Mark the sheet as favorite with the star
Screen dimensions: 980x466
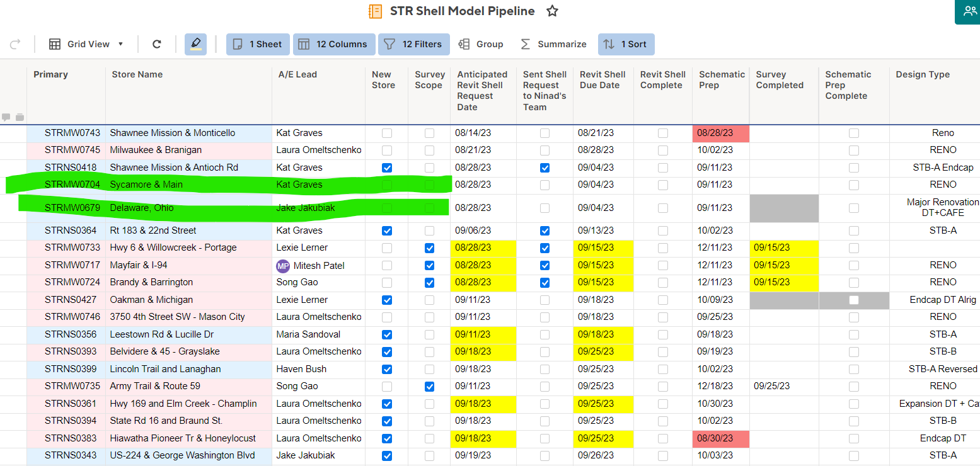click(552, 11)
